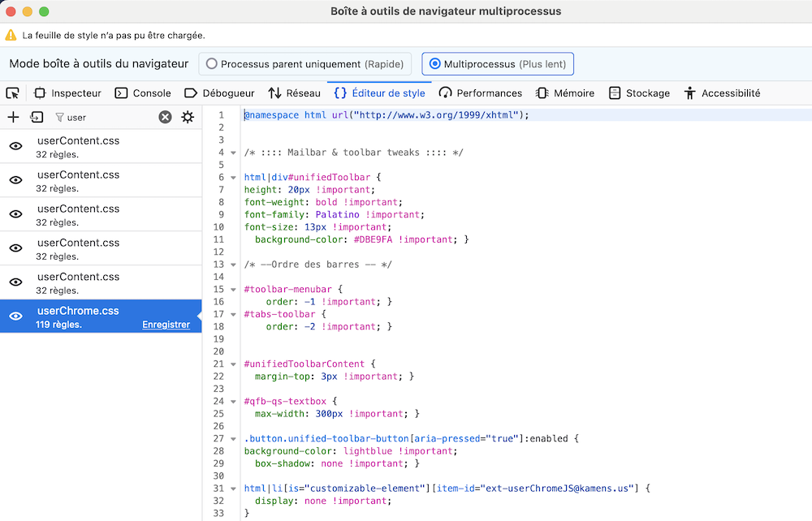The height and width of the screenshot is (521, 812).
Task: Collapse the #toolbar-menubar rule block
Action: click(x=234, y=290)
